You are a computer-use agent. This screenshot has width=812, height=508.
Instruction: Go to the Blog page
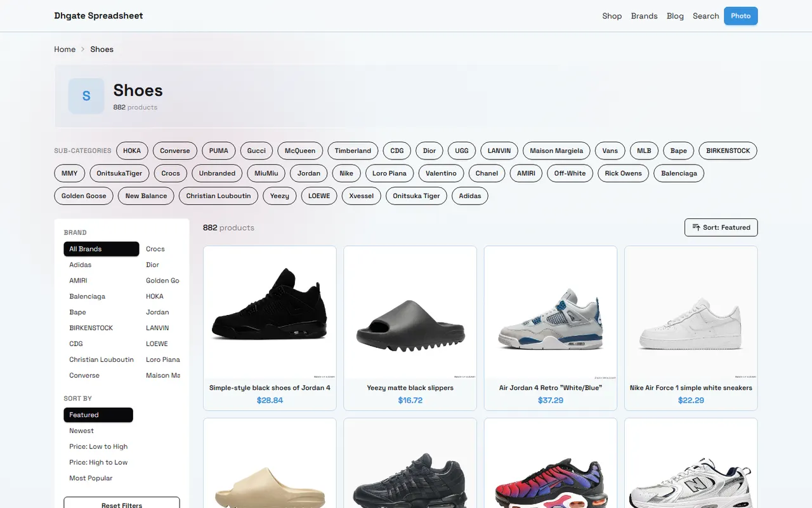tap(675, 16)
